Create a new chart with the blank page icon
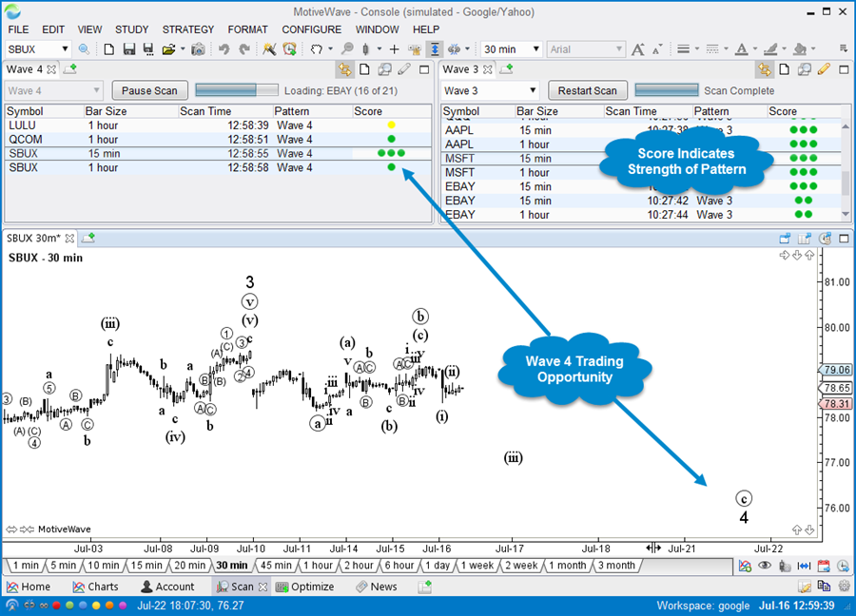The width and height of the screenshot is (856, 616). pos(109,49)
